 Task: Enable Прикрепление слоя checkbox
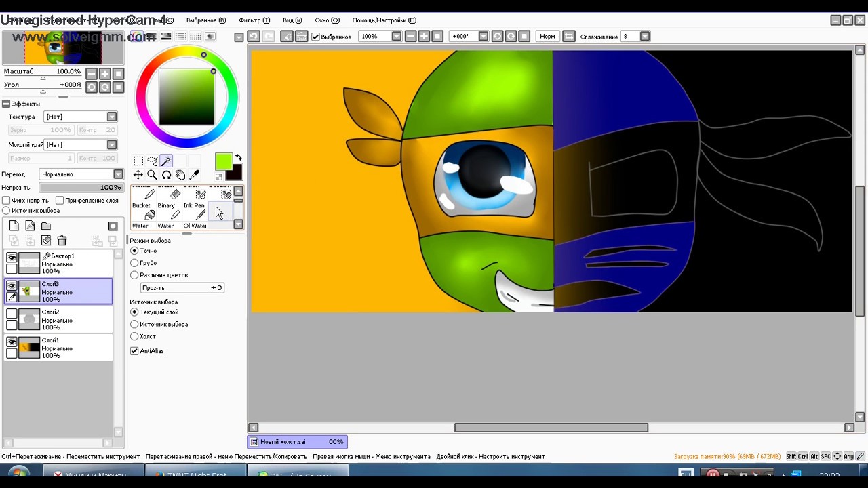pos(60,200)
